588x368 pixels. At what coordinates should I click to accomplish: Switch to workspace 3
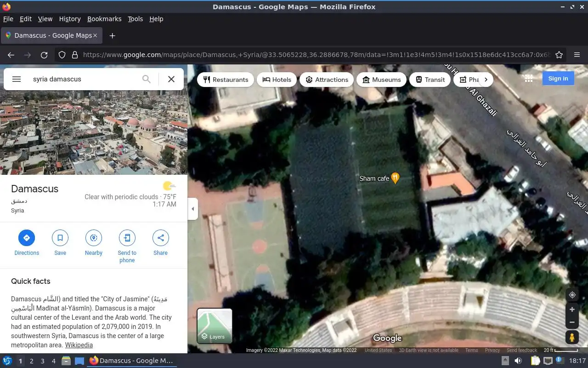click(42, 361)
